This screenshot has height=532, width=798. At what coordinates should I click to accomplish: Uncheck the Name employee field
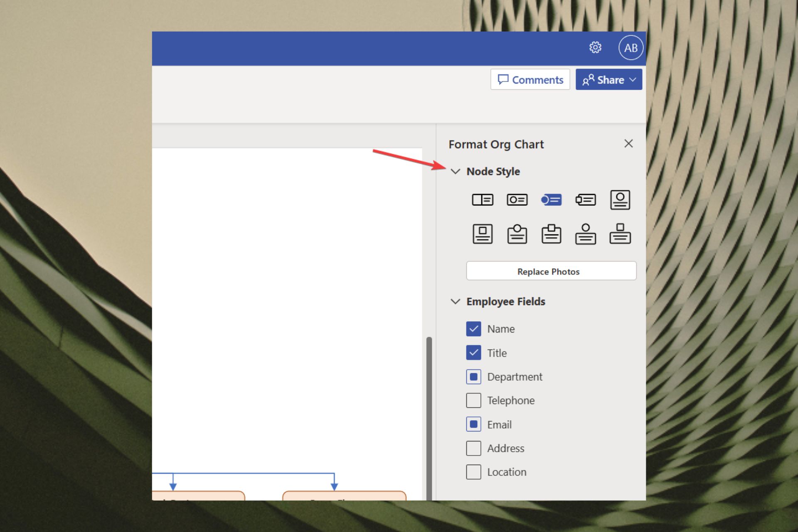coord(473,329)
